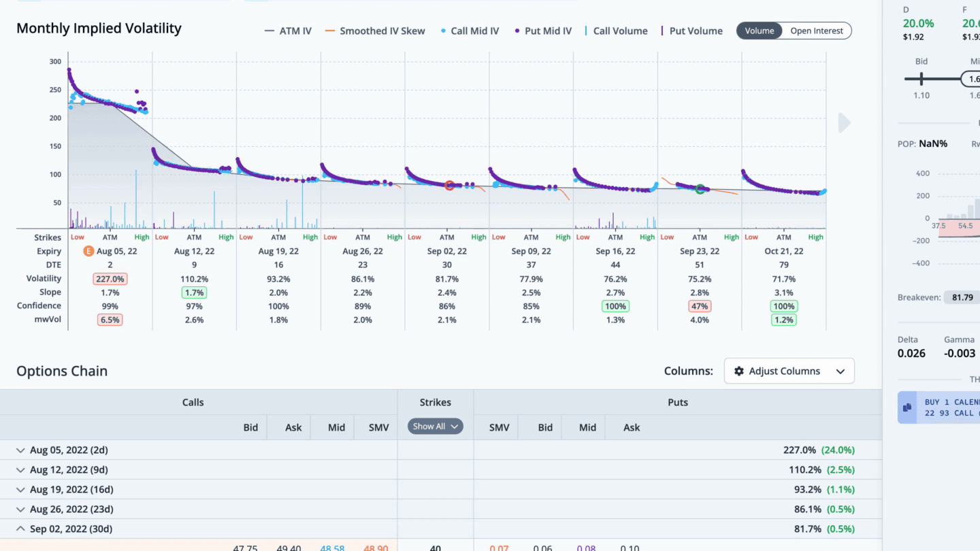Viewport: 980px width, 551px height.
Task: Select the Sep 09, 22 expiry column
Action: click(x=531, y=251)
